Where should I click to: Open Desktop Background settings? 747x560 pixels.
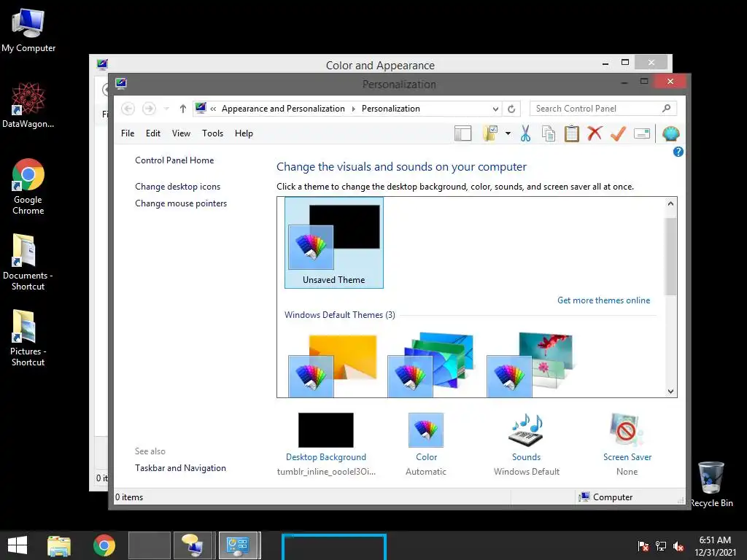(326, 444)
